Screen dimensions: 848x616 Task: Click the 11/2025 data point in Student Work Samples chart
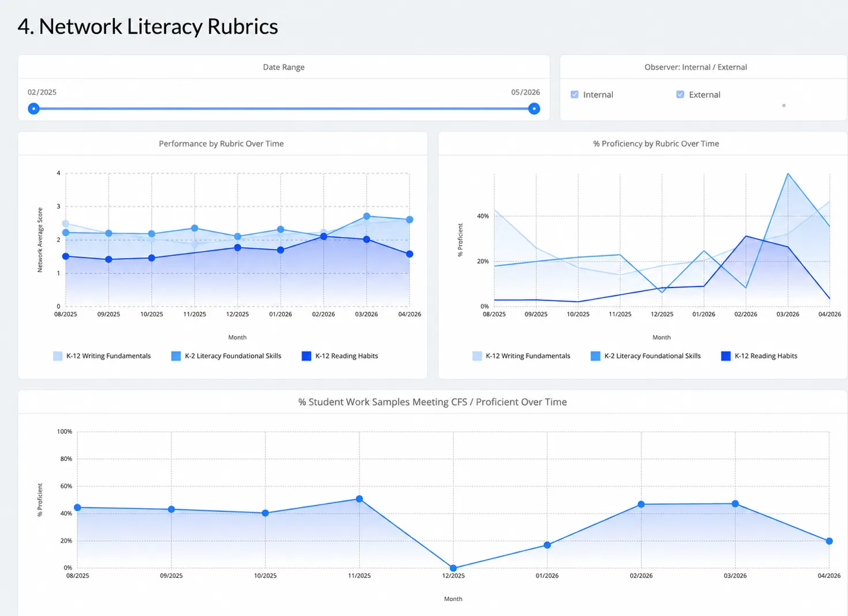tap(359, 499)
